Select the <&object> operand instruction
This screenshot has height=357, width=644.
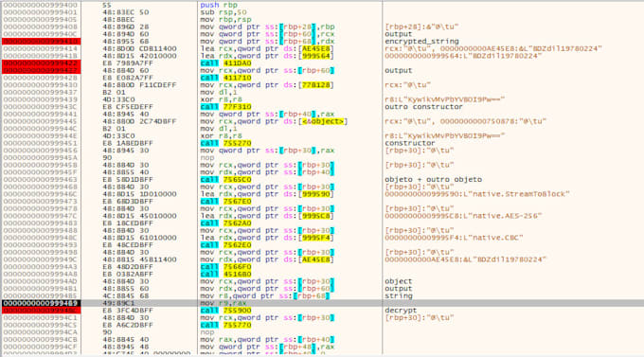pos(274,121)
